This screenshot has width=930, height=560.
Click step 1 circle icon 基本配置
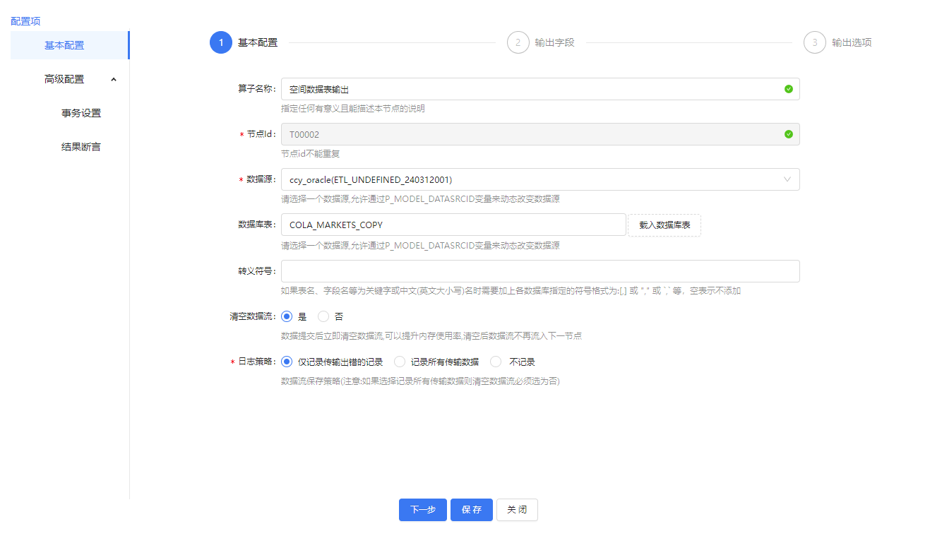point(221,42)
